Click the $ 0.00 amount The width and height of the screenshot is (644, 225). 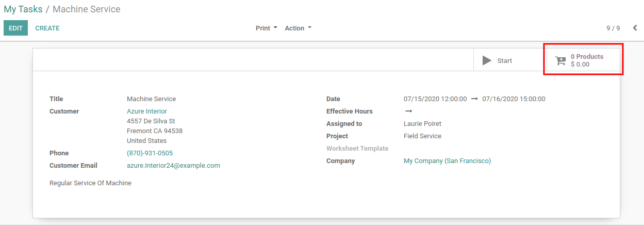click(580, 65)
